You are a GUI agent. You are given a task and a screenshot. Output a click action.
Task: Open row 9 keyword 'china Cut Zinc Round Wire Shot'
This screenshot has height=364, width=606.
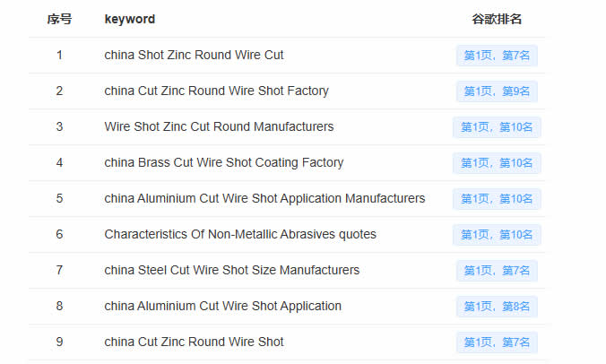(194, 342)
